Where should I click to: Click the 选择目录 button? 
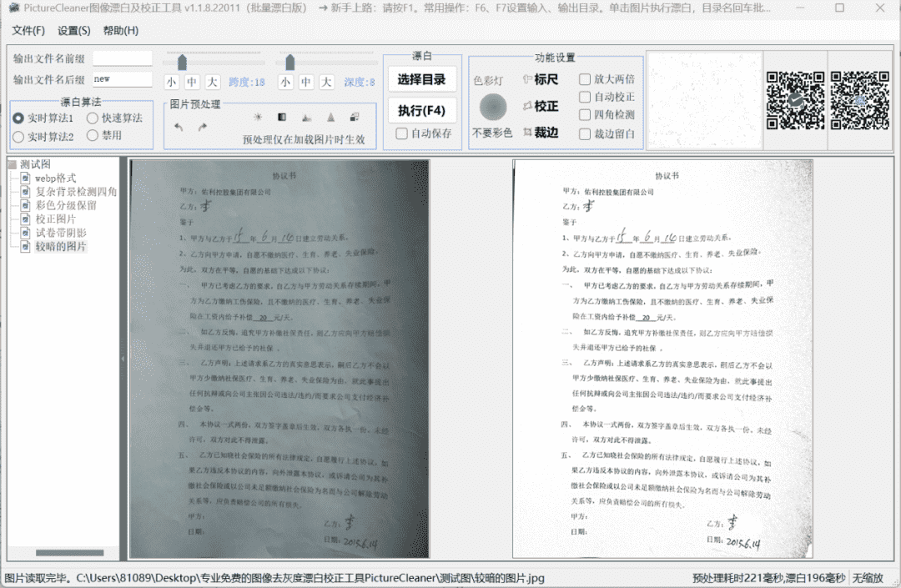point(421,80)
